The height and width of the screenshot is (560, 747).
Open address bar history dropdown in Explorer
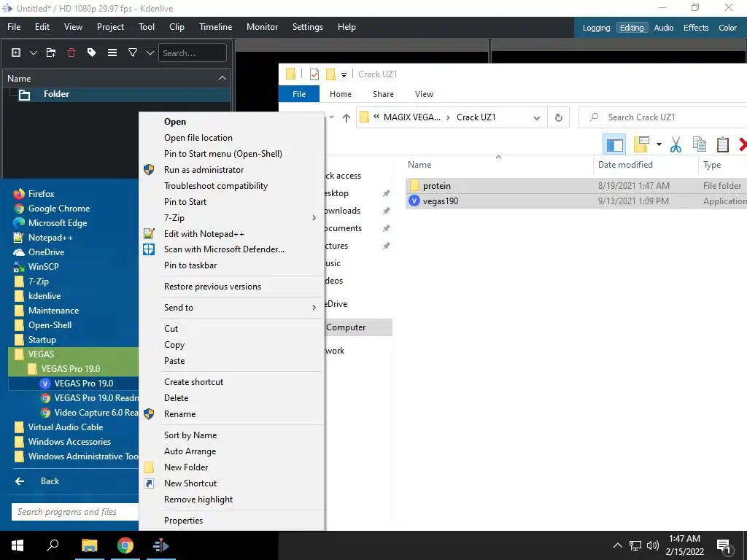coord(537,117)
